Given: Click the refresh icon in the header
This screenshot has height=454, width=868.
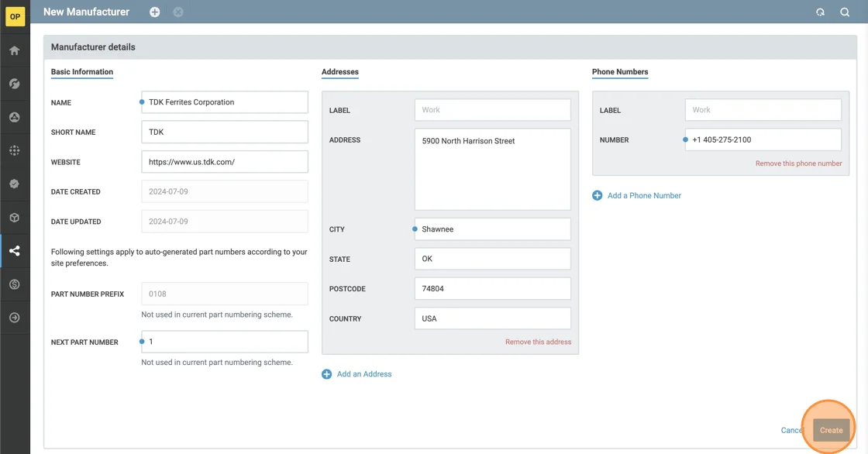Looking at the screenshot, I should (820, 12).
